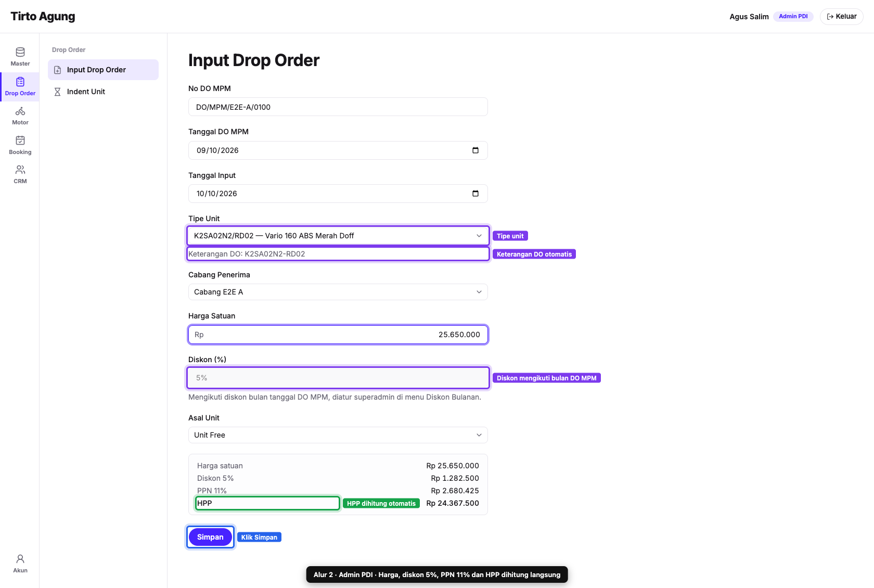
Task: Select Input Drop Order menu item
Action: (x=103, y=70)
